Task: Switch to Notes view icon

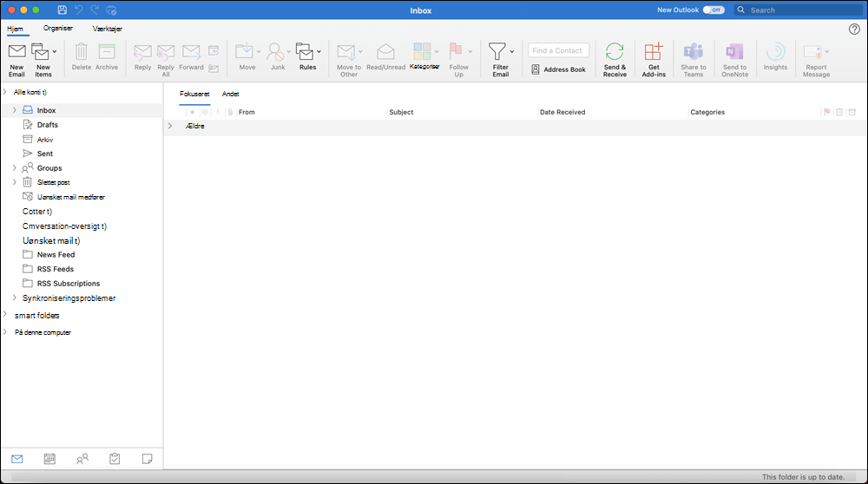Action: pos(148,459)
